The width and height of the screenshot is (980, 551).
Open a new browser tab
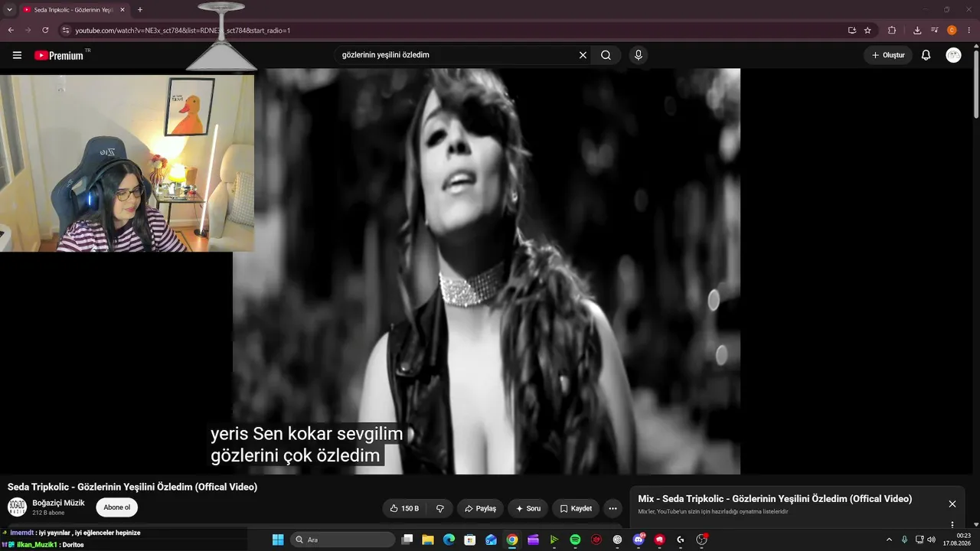click(140, 10)
